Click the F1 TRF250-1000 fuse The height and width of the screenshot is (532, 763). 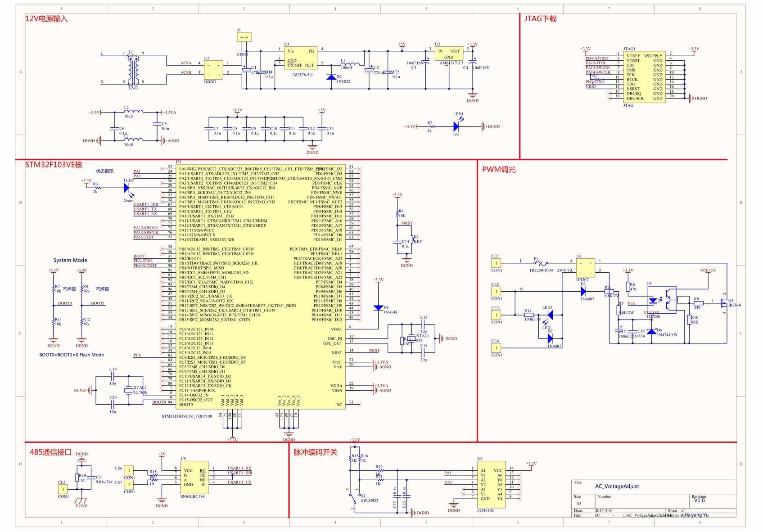tap(541, 262)
